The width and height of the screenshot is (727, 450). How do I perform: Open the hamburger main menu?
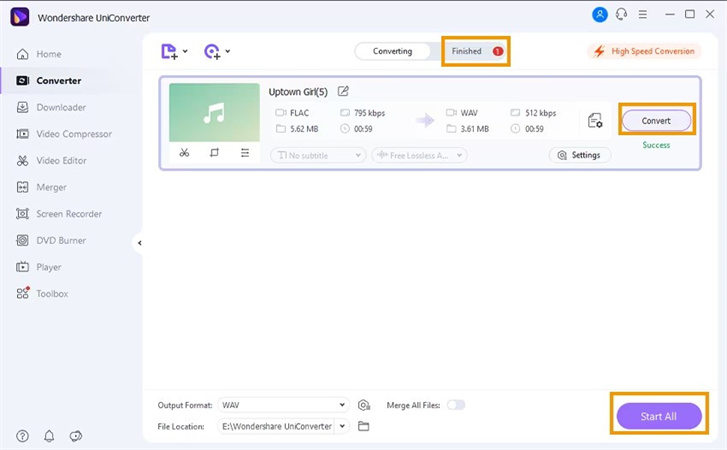pyautogui.click(x=643, y=15)
